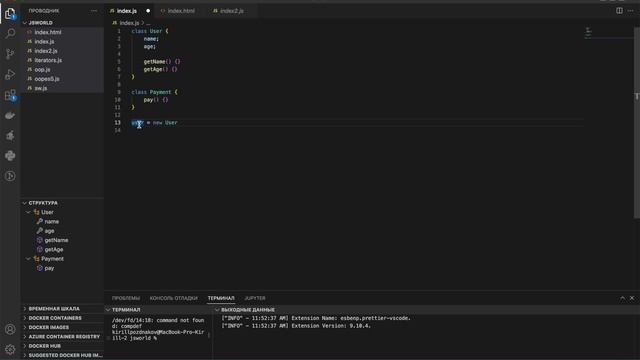Image resolution: width=640 pixels, height=360 pixels.
Task: Open the Manage settings gear
Action: (10, 349)
